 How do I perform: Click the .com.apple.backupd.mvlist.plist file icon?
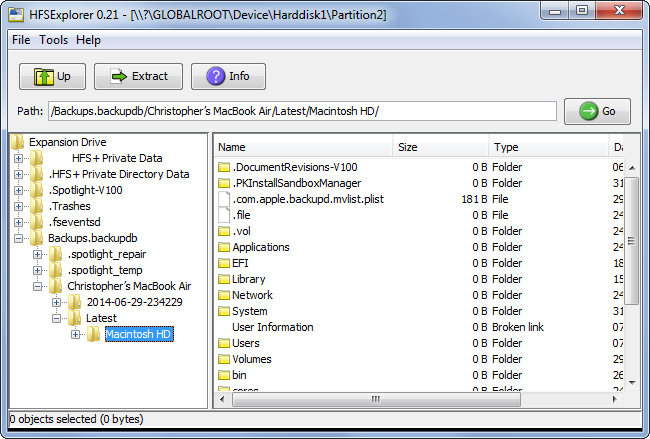[x=224, y=199]
